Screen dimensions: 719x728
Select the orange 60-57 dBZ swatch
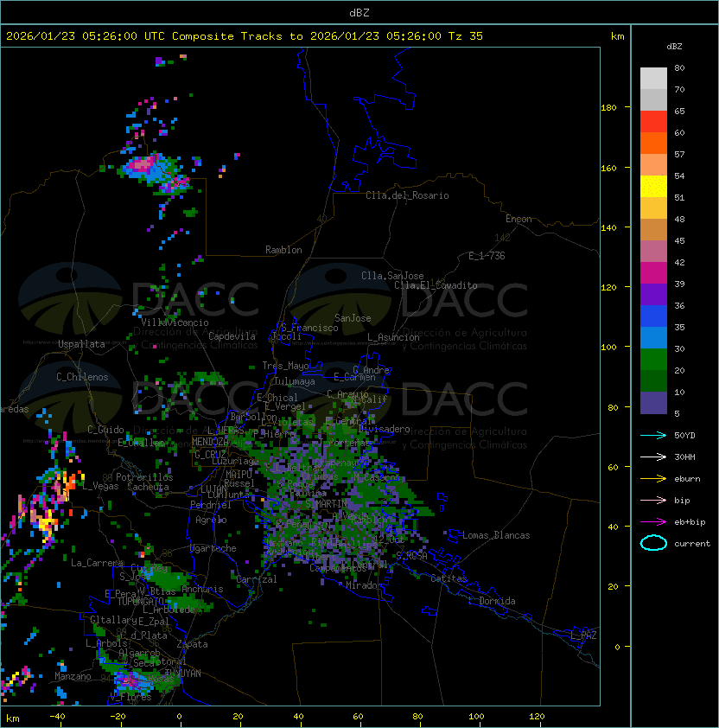(x=653, y=144)
